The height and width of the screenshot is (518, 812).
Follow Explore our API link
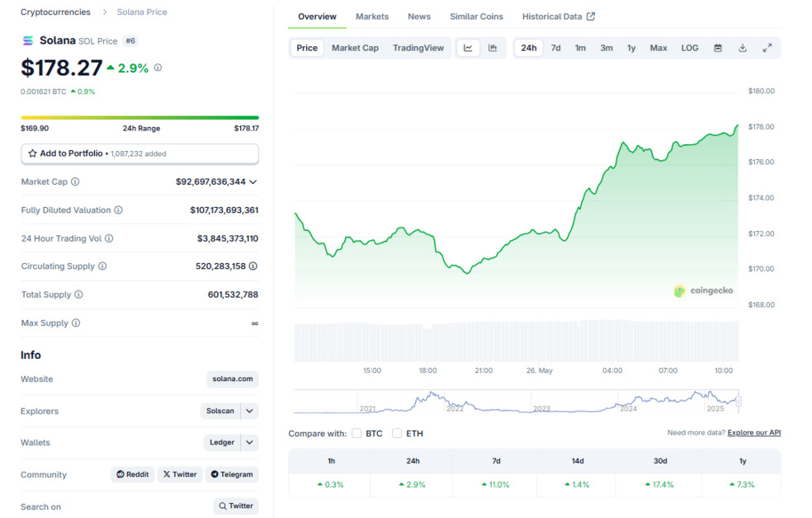point(754,432)
